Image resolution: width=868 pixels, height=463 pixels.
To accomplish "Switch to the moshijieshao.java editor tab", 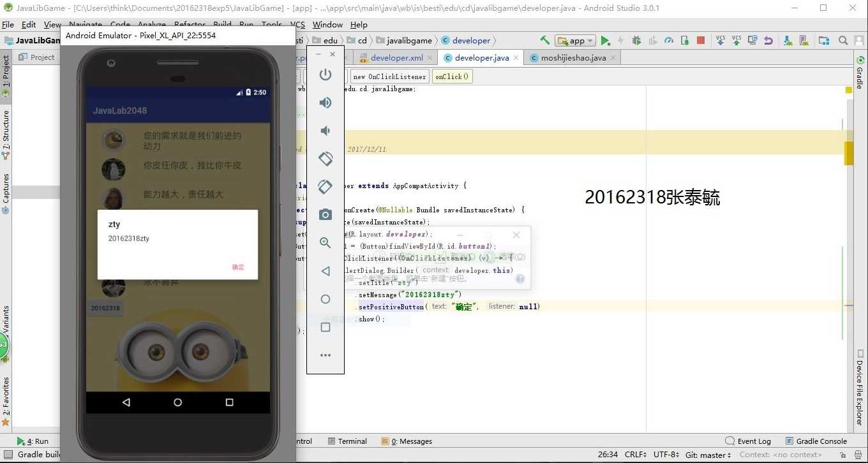I will [573, 57].
